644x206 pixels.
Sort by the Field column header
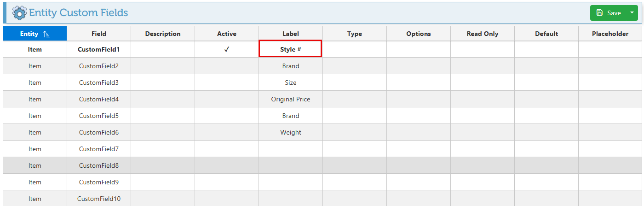point(99,34)
